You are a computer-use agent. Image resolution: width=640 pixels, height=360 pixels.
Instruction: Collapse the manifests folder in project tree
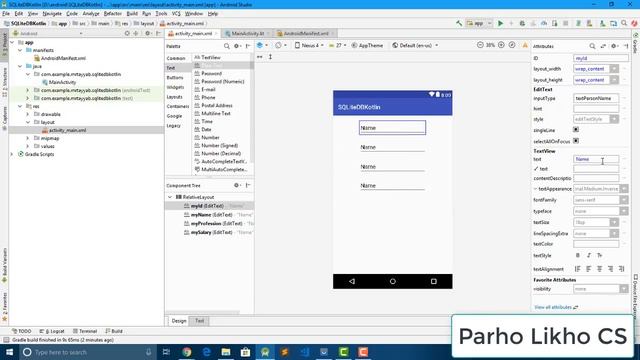(20, 50)
